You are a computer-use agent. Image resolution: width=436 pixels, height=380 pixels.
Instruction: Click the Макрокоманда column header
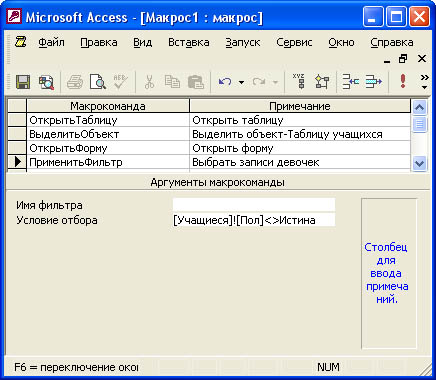pyautogui.click(x=108, y=106)
